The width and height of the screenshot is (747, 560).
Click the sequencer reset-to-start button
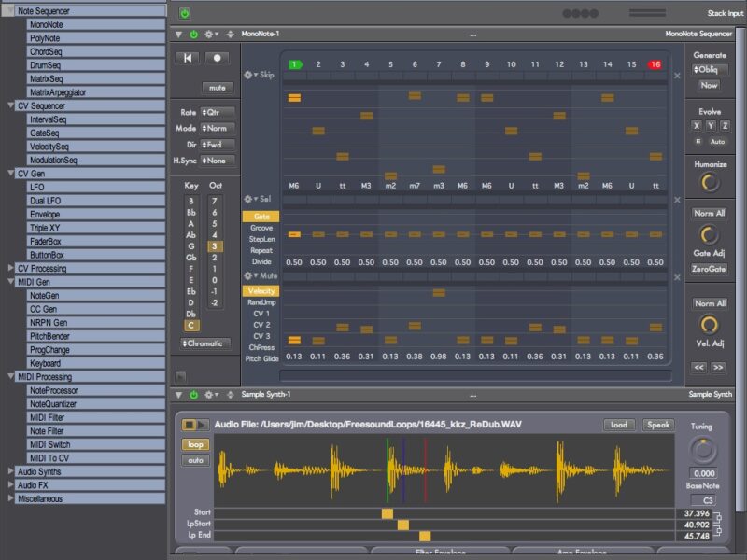(189, 58)
